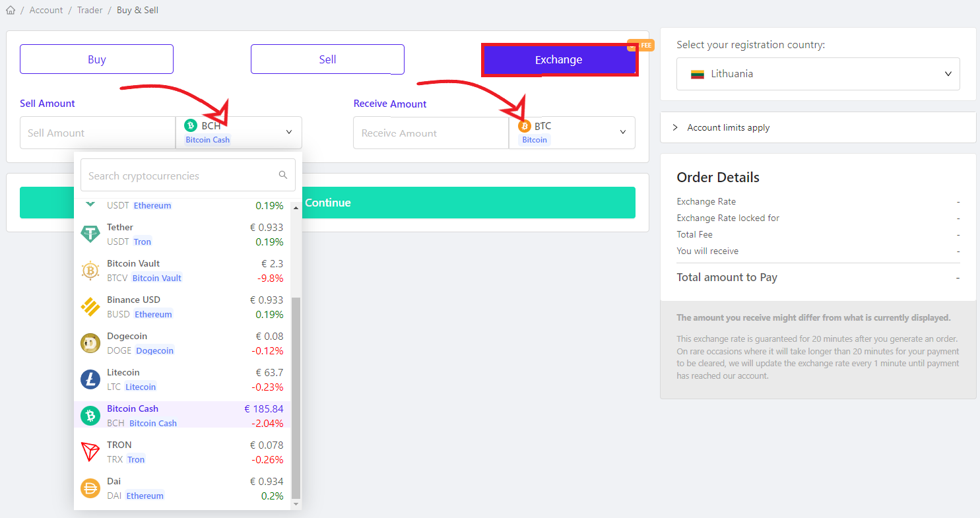Switch to the Buy tab
Image resolution: width=980 pixels, height=518 pixels.
(96, 59)
